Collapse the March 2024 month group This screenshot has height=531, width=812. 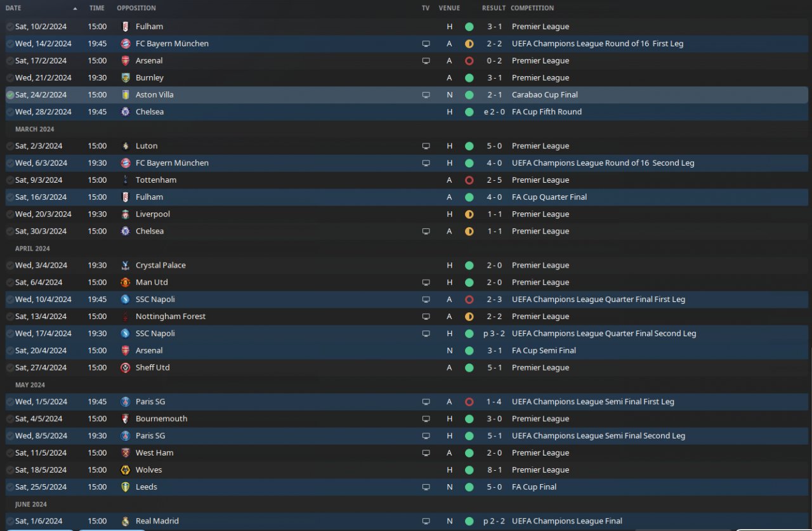click(x=34, y=129)
